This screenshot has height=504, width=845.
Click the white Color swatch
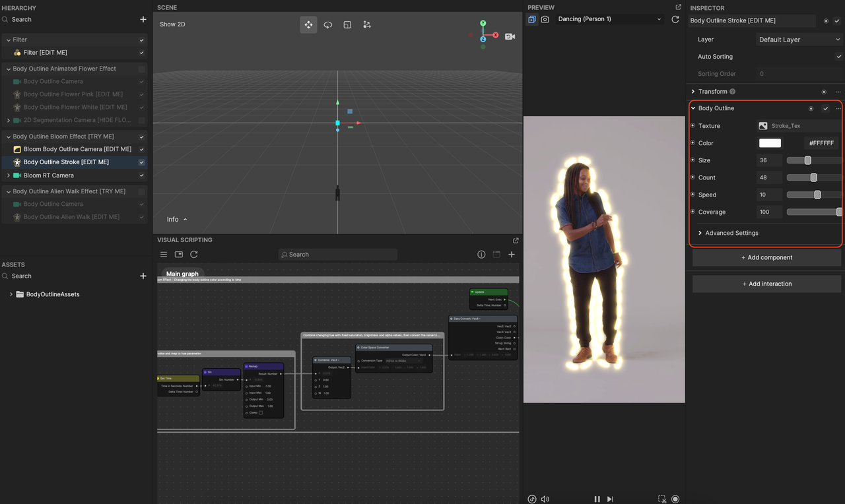point(770,142)
